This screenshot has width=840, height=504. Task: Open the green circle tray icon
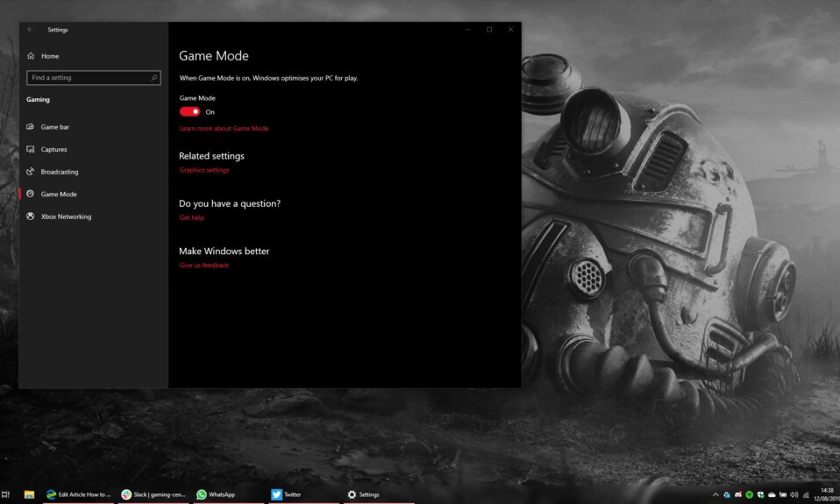750,495
